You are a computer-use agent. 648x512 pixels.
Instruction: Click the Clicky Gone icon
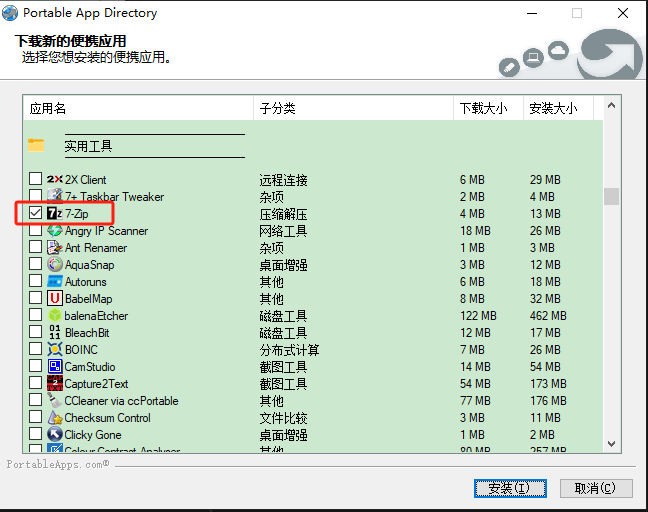click(x=55, y=434)
